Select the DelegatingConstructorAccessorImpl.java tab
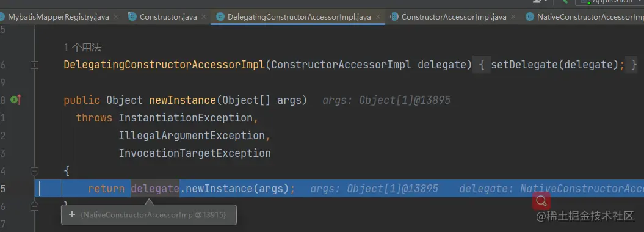This screenshot has height=232, width=644. pos(299,17)
